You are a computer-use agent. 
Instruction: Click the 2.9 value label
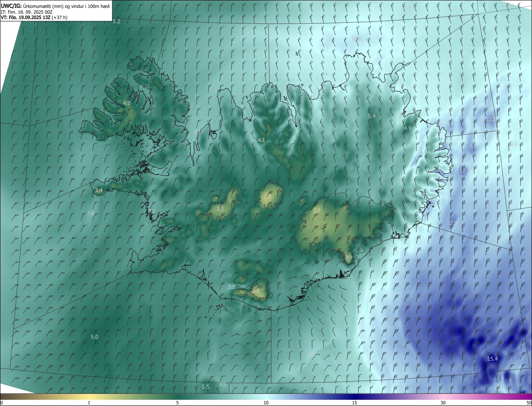coord(348,258)
